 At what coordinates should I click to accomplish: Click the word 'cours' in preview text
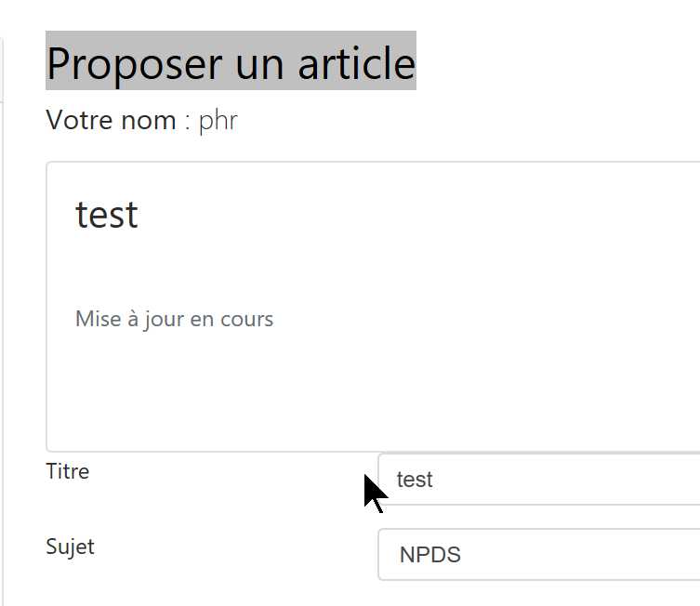point(247,319)
